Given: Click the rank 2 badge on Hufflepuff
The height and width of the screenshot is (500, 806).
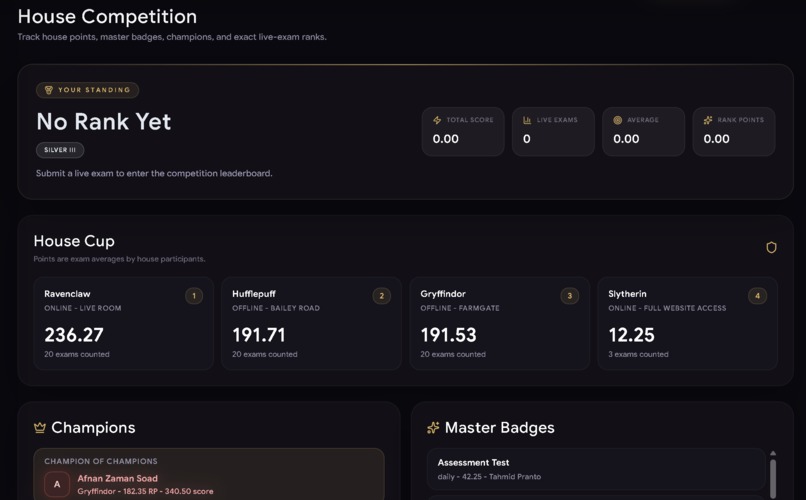Looking at the screenshot, I should click(x=381, y=295).
